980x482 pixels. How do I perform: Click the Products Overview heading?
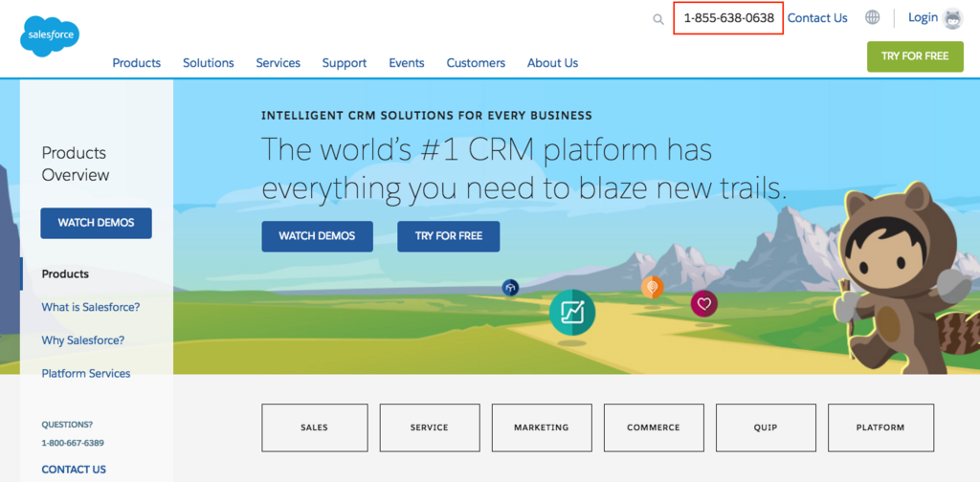tap(76, 164)
